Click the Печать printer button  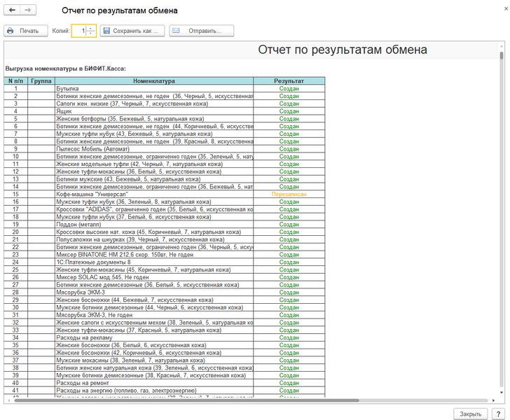(x=23, y=31)
